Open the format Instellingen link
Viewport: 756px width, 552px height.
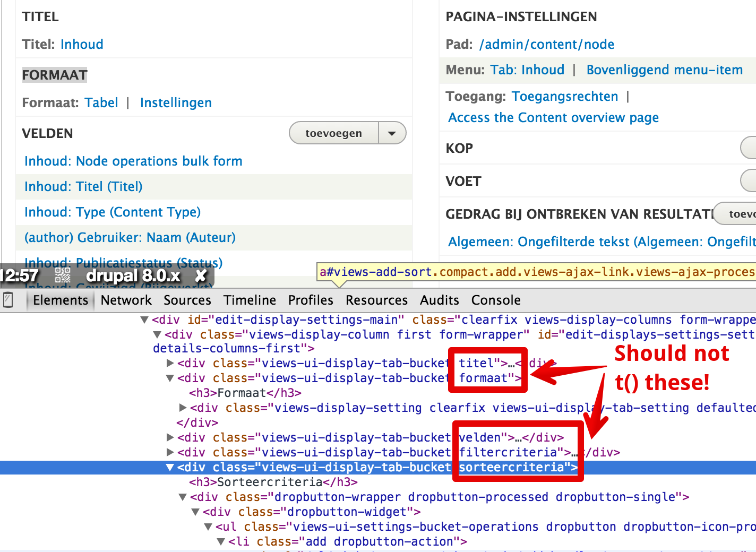coord(176,103)
